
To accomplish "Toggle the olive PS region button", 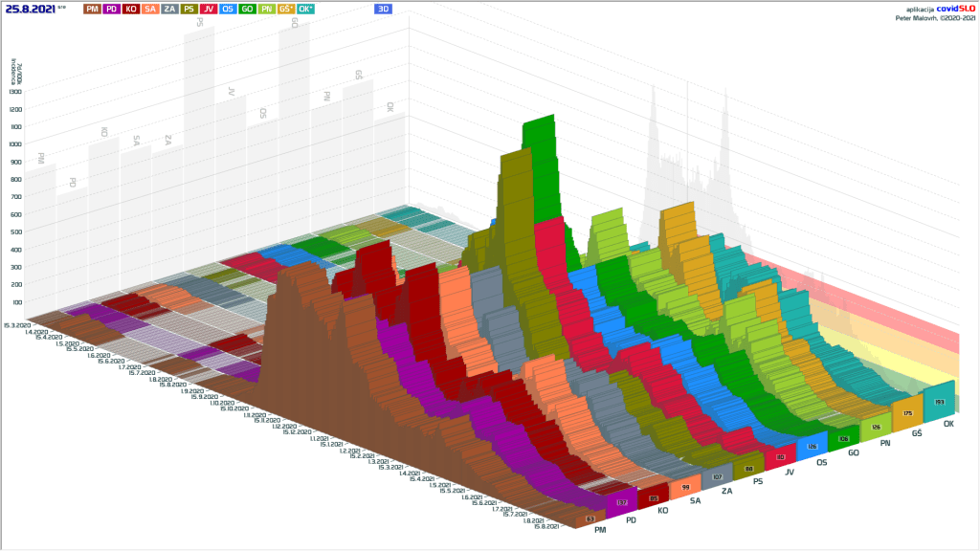I will [x=189, y=9].
